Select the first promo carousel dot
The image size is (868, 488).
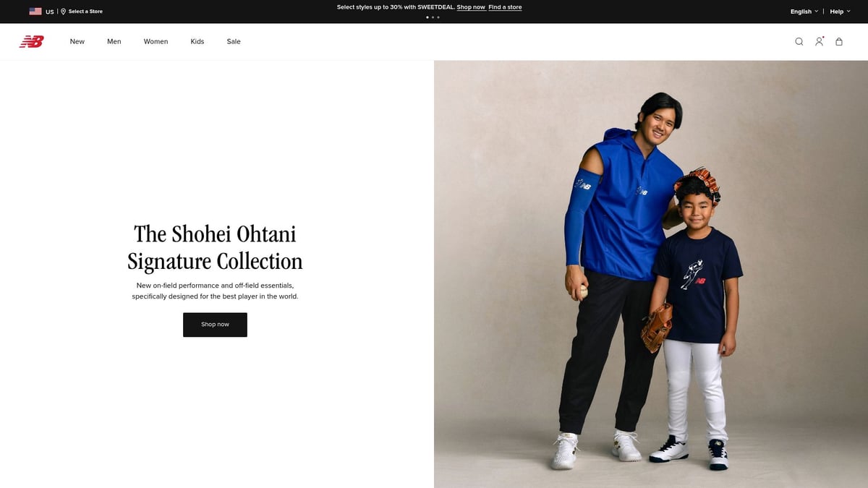tap(427, 17)
